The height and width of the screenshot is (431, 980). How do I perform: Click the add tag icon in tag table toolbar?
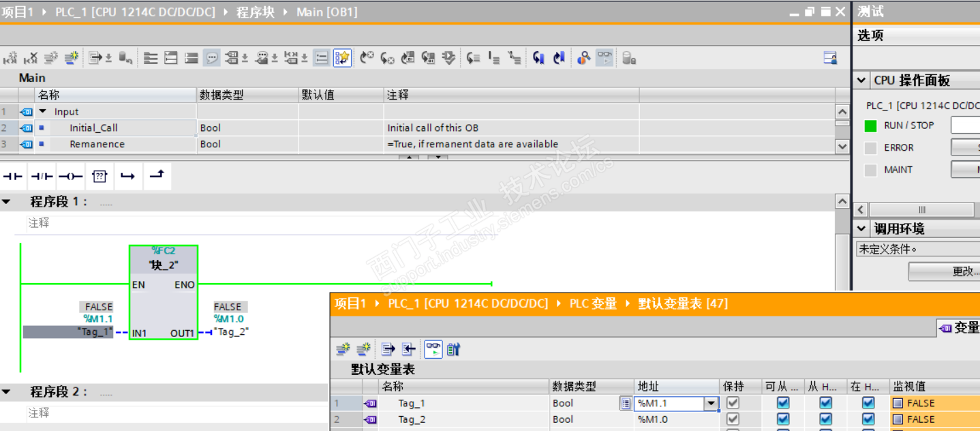click(x=343, y=350)
